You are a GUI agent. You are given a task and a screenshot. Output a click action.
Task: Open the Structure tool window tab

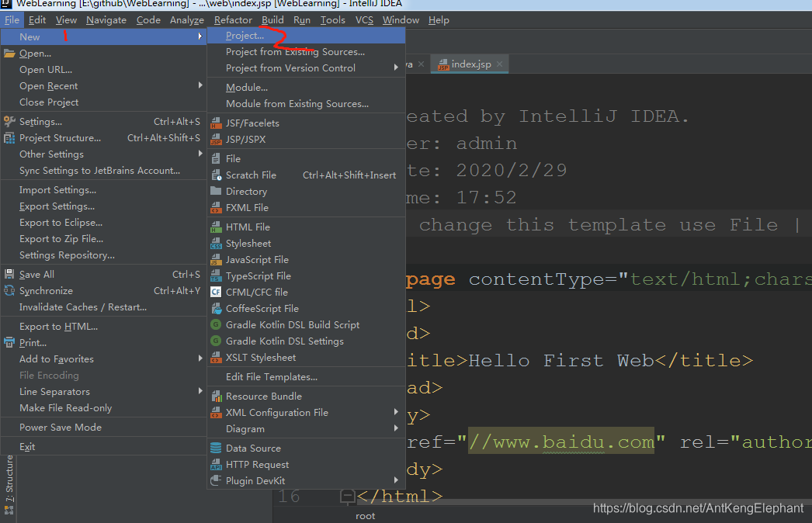[x=9, y=480]
